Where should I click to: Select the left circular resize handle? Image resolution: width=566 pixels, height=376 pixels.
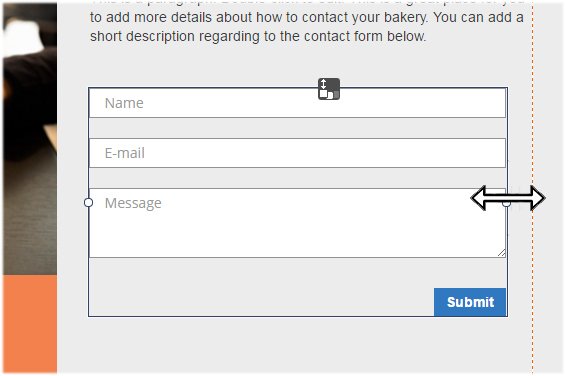(x=88, y=202)
